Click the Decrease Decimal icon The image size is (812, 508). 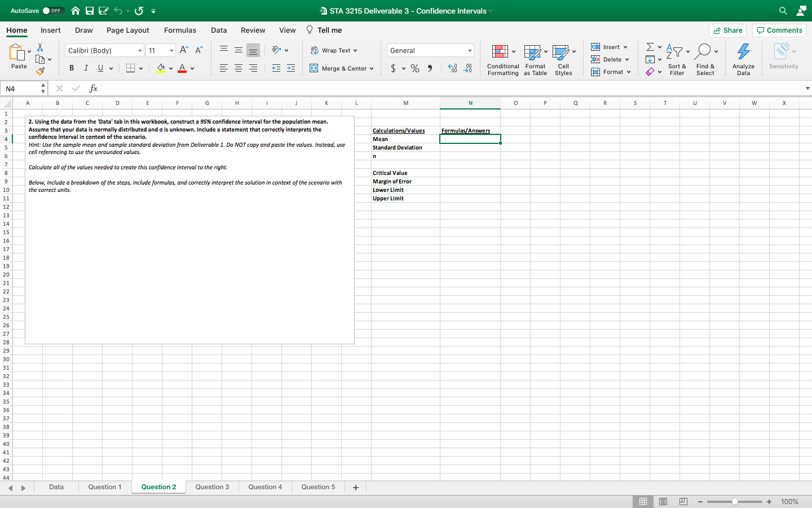click(467, 68)
